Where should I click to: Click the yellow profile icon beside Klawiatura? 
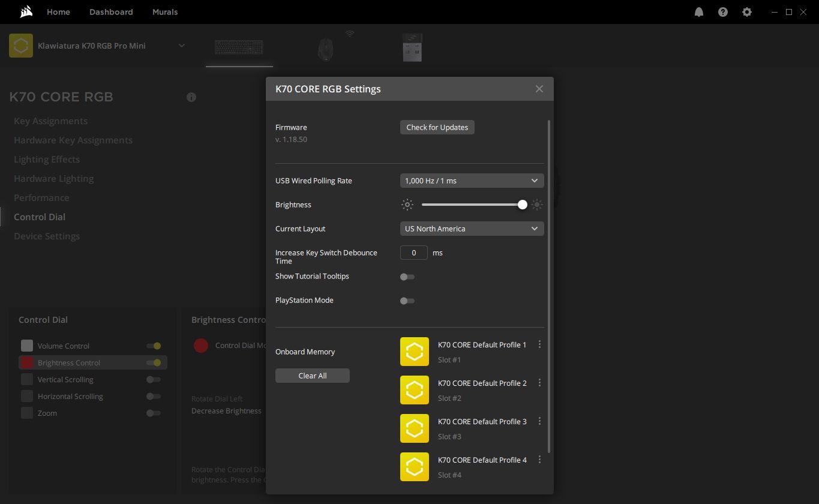21,46
